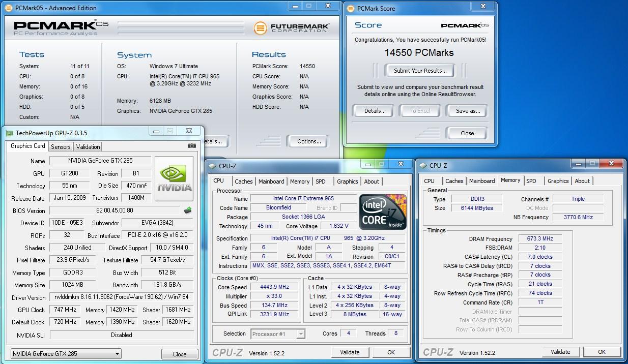Click the GPU-Z title bar icon

(10, 133)
